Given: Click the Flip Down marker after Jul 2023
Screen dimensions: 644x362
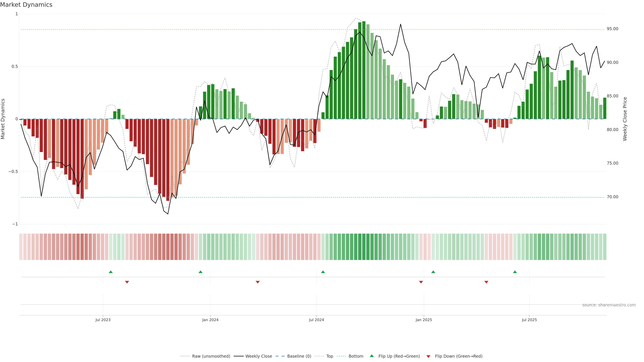Looking at the screenshot, I should (x=127, y=282).
